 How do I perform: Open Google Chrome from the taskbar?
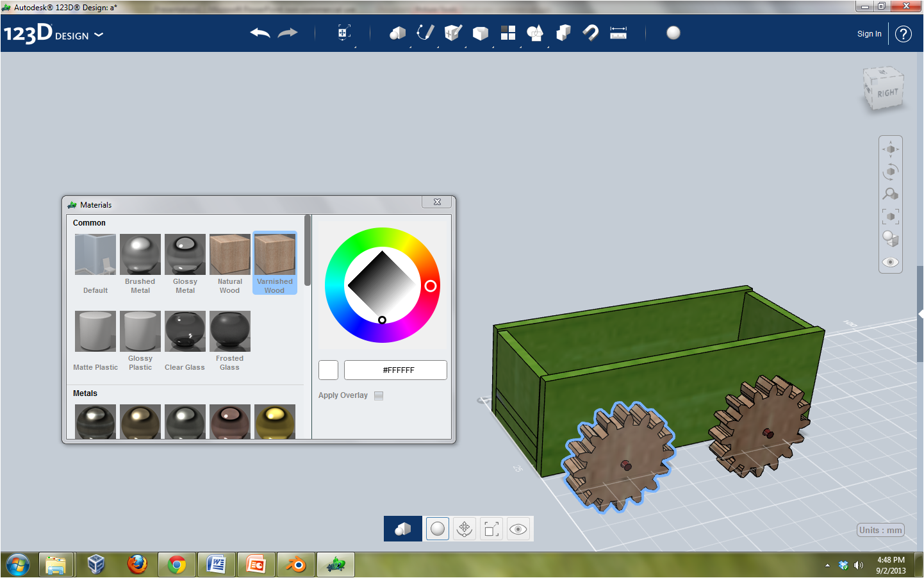click(177, 565)
